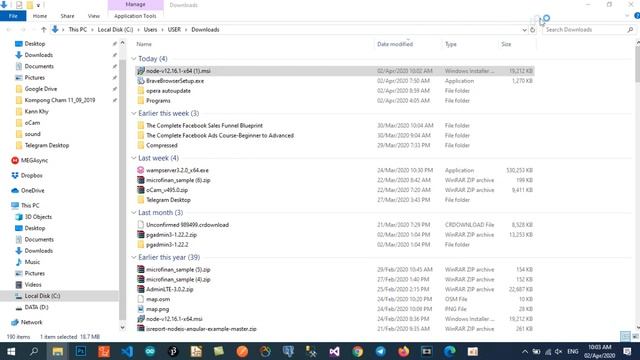The width and height of the screenshot is (640, 360).
Task: Collapse the Last week (4) group
Action: coord(134,158)
